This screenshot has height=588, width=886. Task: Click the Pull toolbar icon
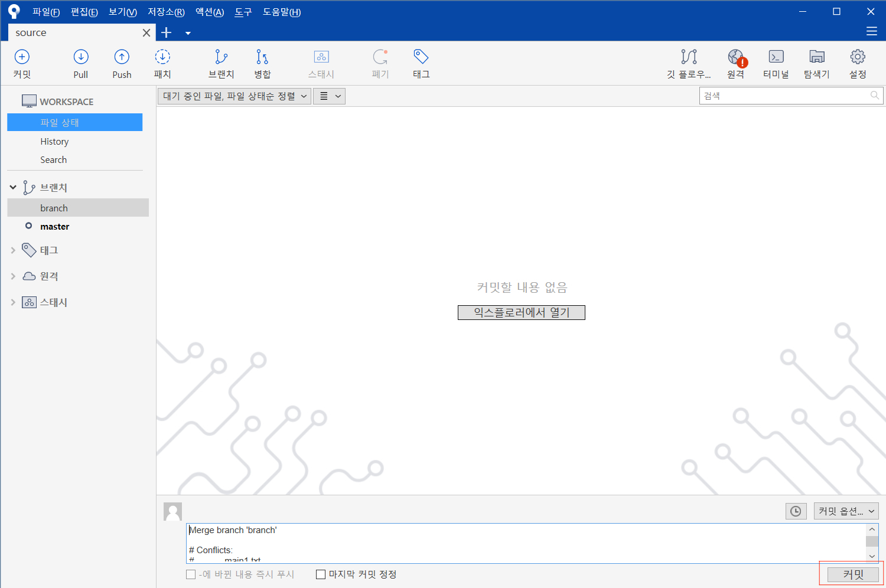(x=81, y=57)
